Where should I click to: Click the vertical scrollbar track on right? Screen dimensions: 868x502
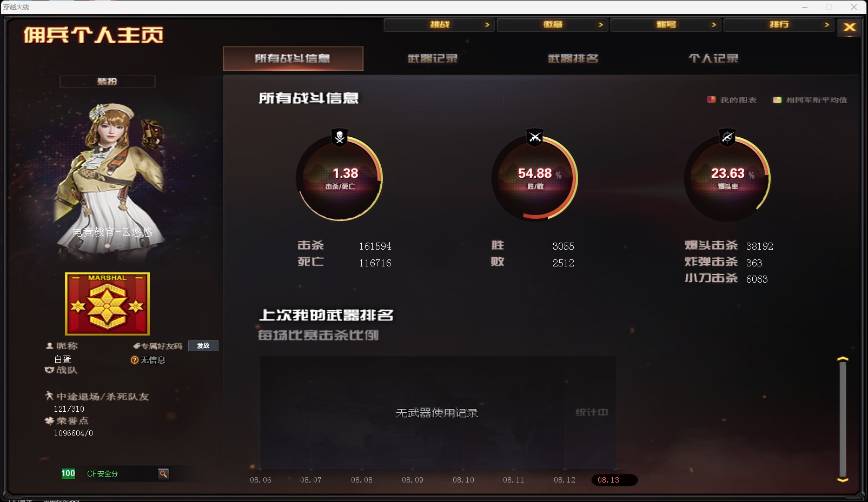click(843, 419)
